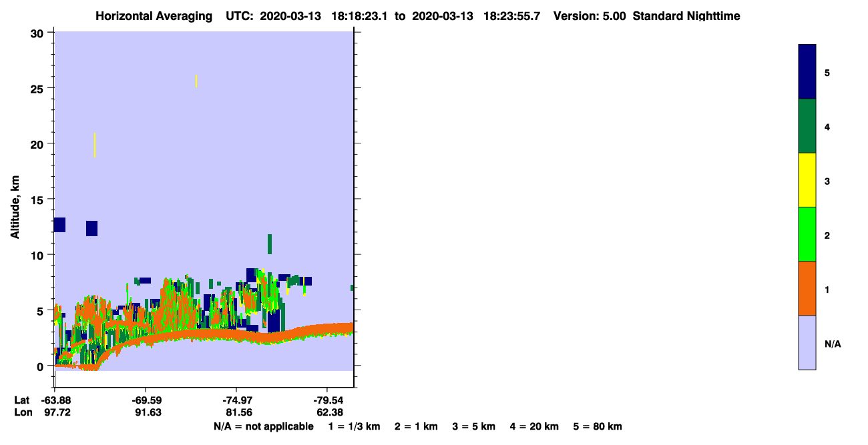The image size is (868, 445).
Task: Select the orange colorbar segment labeled 1
Action: [x=807, y=288]
